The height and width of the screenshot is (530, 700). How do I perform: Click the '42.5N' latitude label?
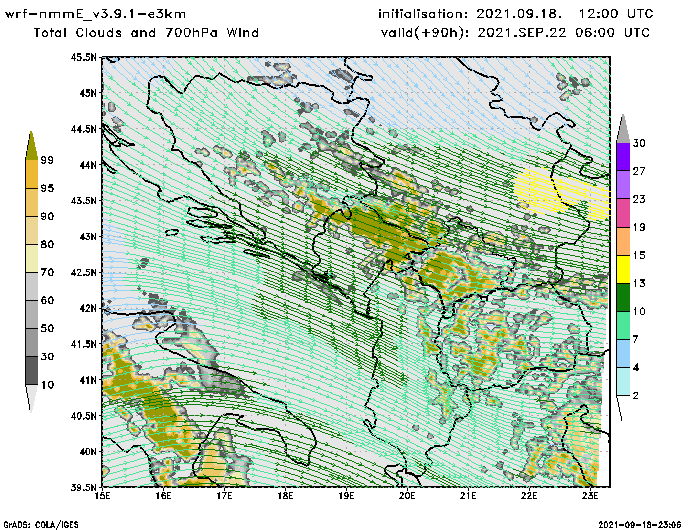coord(83,272)
